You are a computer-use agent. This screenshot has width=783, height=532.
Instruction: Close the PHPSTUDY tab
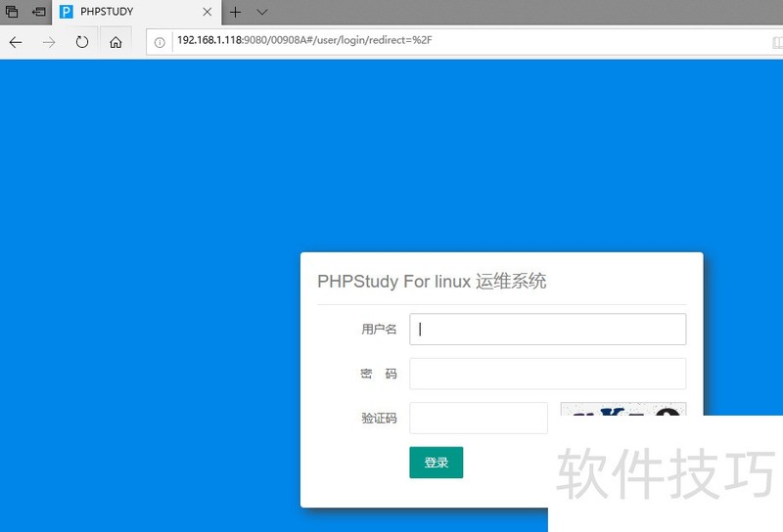pyautogui.click(x=207, y=12)
